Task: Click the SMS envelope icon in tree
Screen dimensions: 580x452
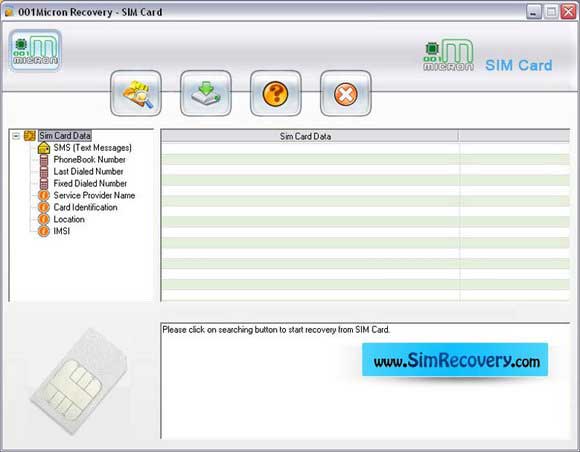Action: click(44, 148)
